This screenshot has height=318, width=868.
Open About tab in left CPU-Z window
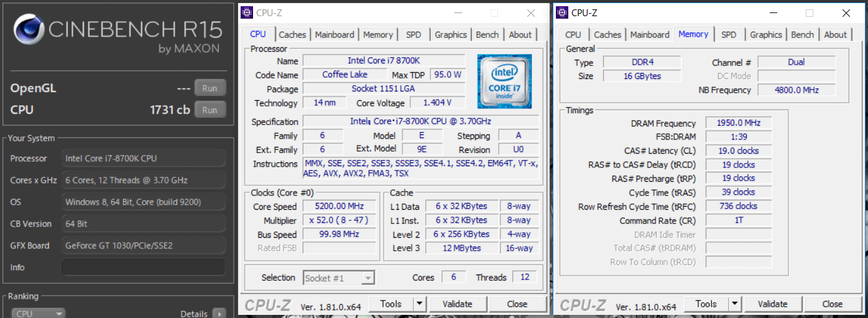(x=520, y=35)
